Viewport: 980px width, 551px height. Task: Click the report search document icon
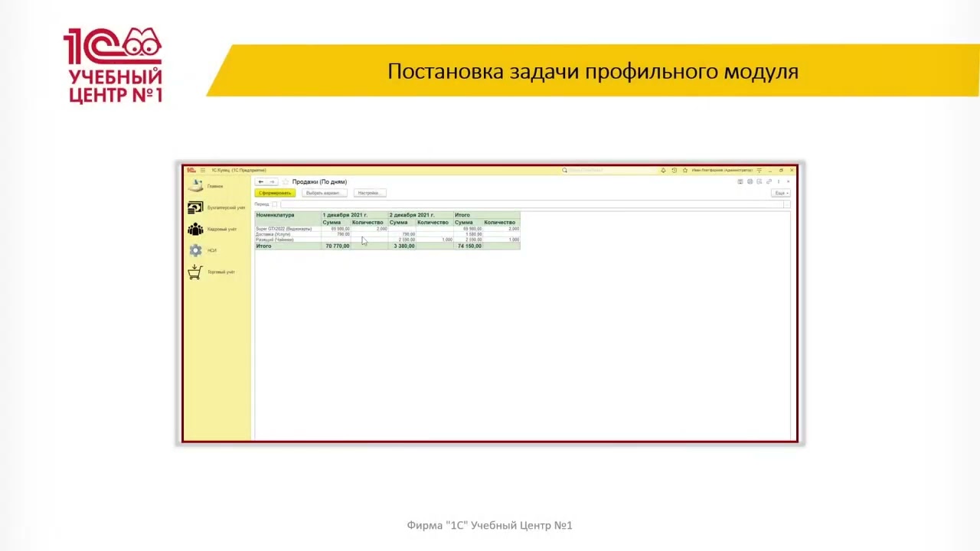759,181
